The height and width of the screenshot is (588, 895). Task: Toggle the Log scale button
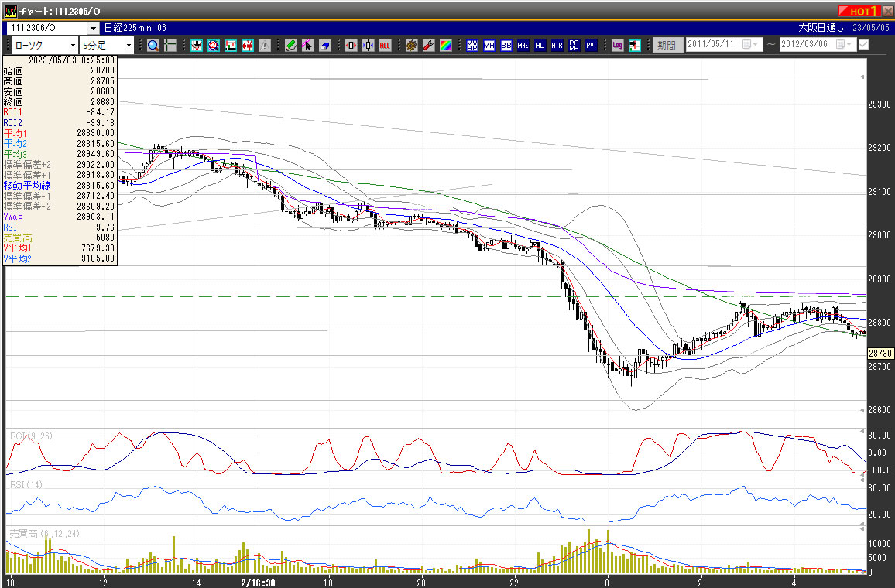tap(618, 46)
